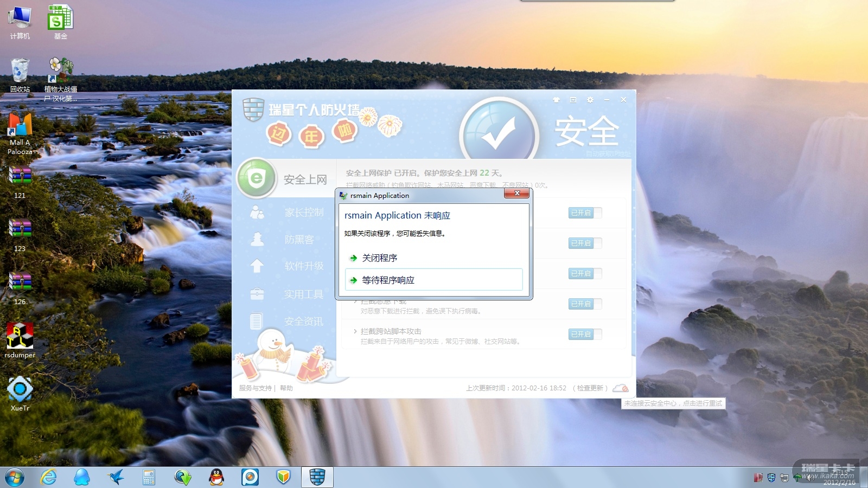Open Internet Explorer from the taskbar
This screenshot has width=868, height=488.
49,477
